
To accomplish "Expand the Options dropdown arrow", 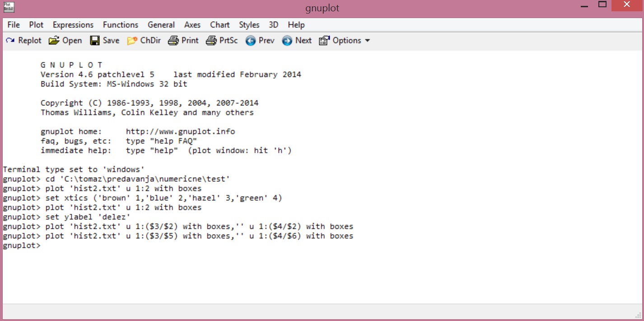I will [x=367, y=41].
